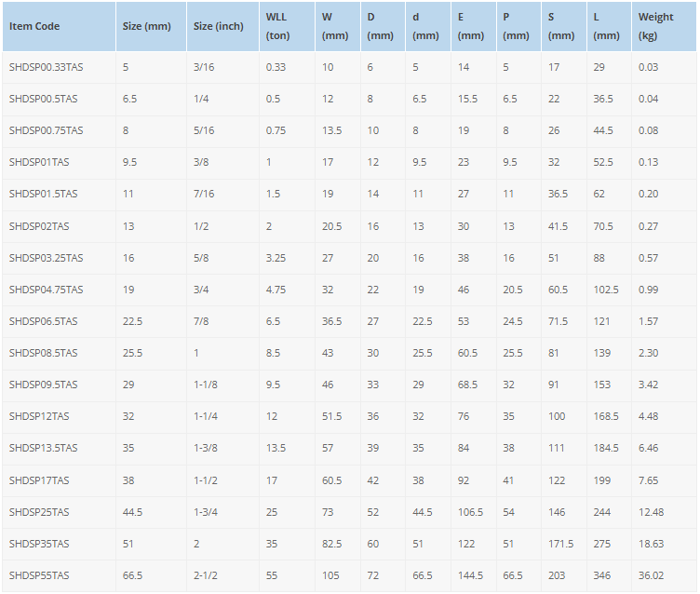Viewport: 700px width, 594px height.
Task: Click the Item Code column header
Action: [x=34, y=26]
